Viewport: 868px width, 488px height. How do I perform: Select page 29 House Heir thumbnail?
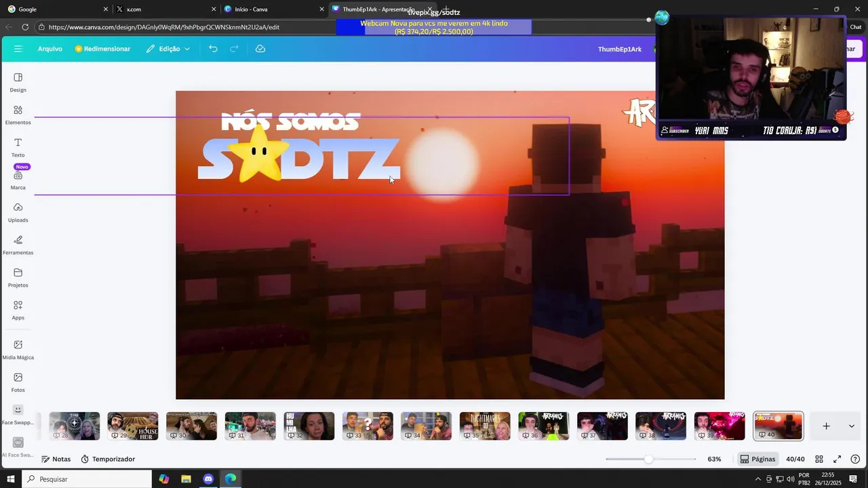[133, 426]
